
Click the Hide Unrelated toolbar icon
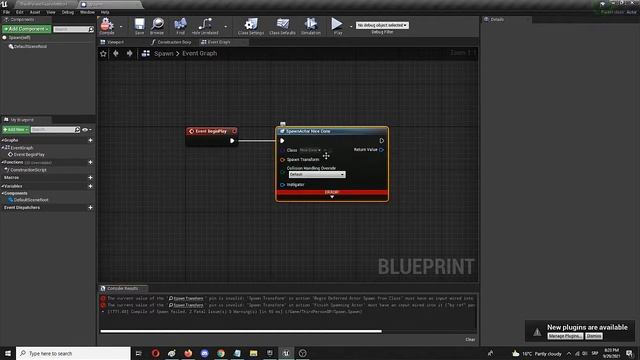(205, 24)
